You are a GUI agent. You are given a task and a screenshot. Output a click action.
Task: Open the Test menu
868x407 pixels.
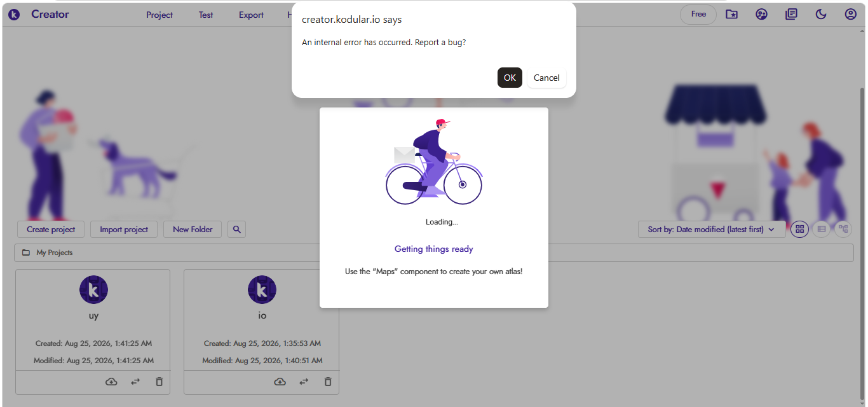[x=206, y=15]
